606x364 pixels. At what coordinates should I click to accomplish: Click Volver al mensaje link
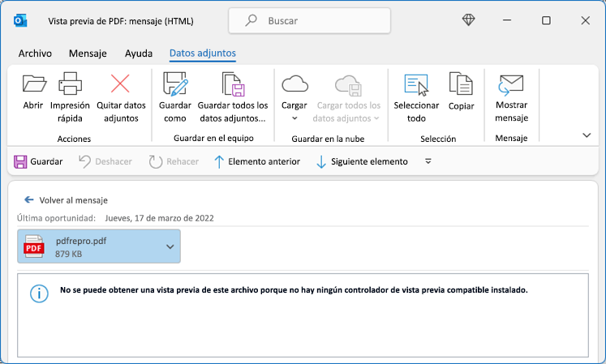coord(74,200)
